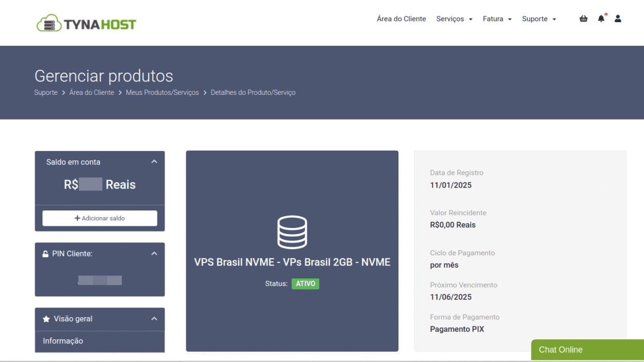This screenshot has width=644, height=362.
Task: Click the lock icon beside PIN Cliente
Action: pyautogui.click(x=45, y=254)
